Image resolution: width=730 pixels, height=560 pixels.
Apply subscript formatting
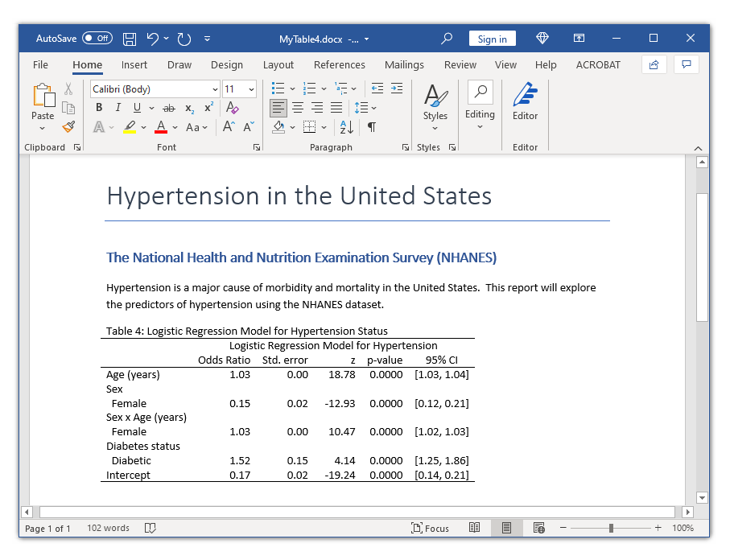tap(188, 107)
